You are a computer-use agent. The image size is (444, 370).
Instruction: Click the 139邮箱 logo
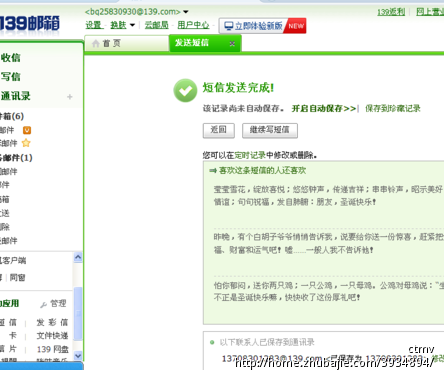[x=29, y=24]
